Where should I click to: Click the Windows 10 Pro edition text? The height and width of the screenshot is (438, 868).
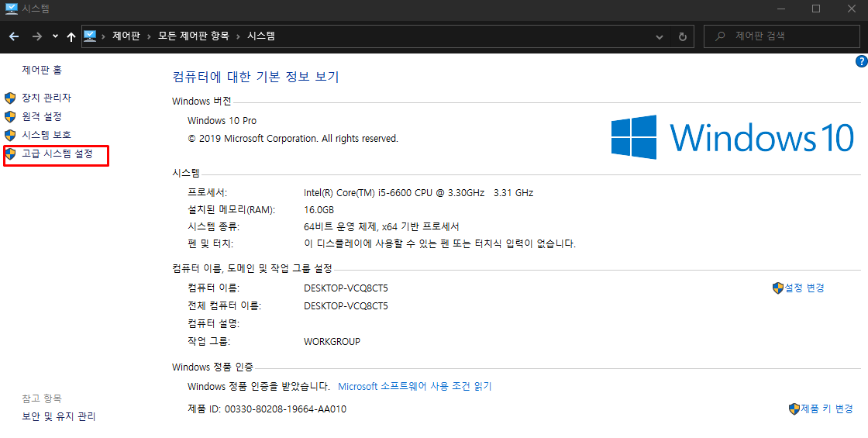point(222,121)
